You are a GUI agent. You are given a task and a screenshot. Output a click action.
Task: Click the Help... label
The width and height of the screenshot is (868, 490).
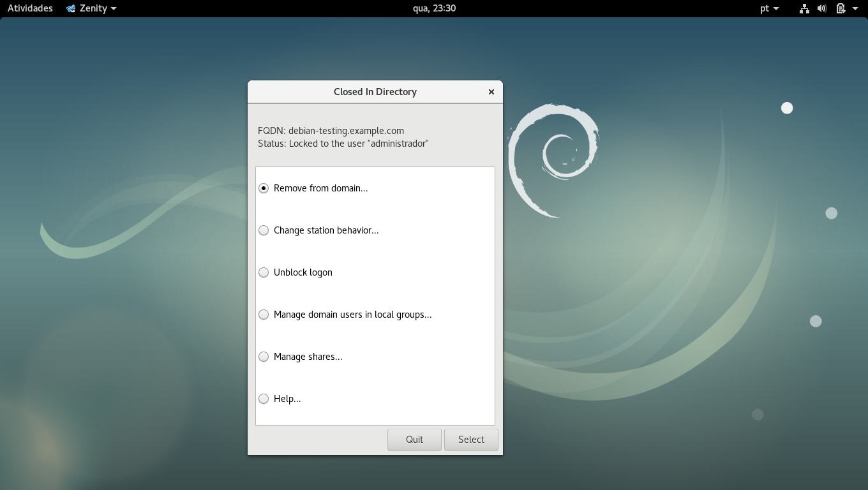287,399
